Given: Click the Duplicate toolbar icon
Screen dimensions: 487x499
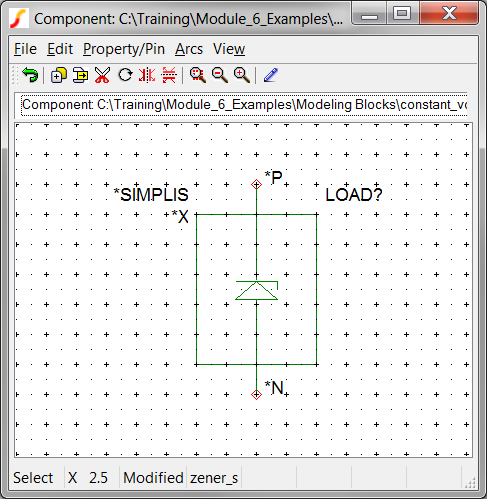Looking at the screenshot, I should (58, 75).
